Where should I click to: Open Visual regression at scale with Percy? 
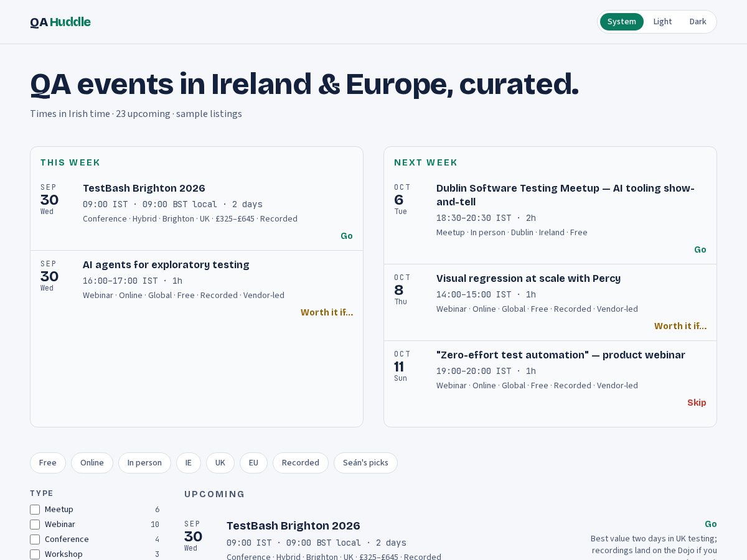pos(529,278)
